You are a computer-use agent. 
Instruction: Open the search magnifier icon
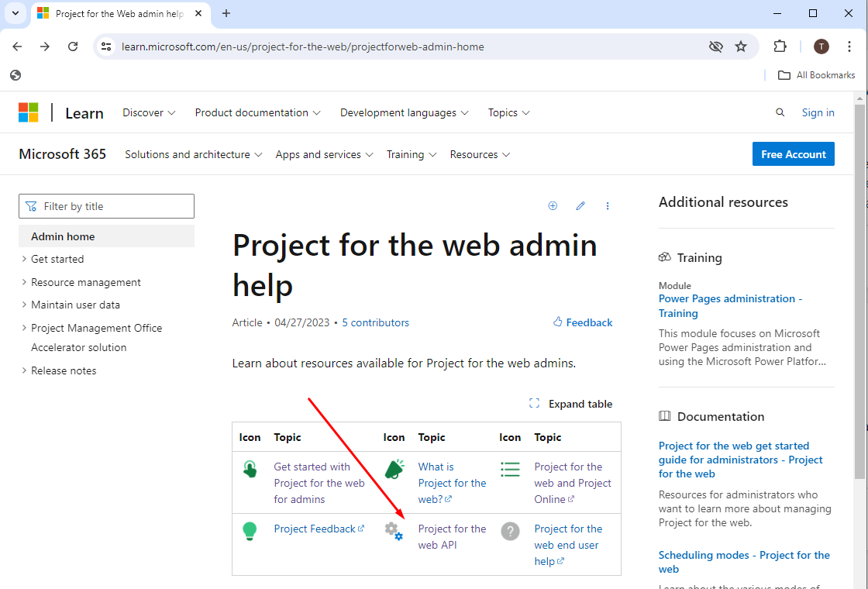pyautogui.click(x=780, y=112)
